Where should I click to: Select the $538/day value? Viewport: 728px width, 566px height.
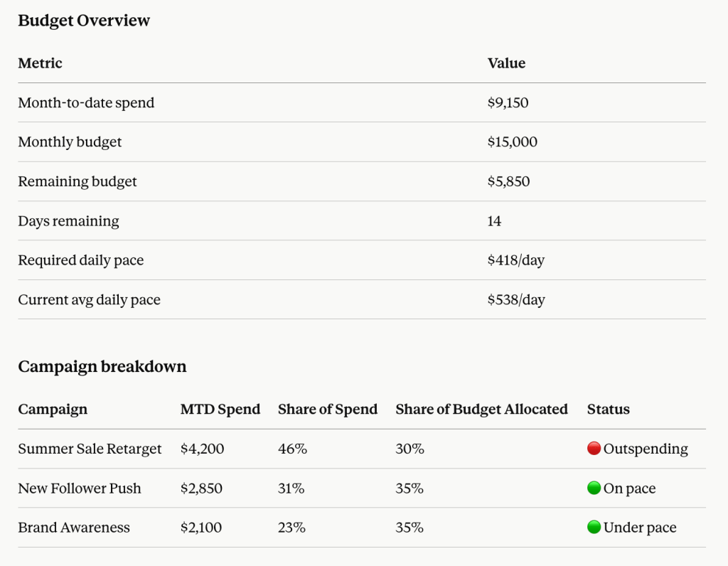(x=516, y=300)
